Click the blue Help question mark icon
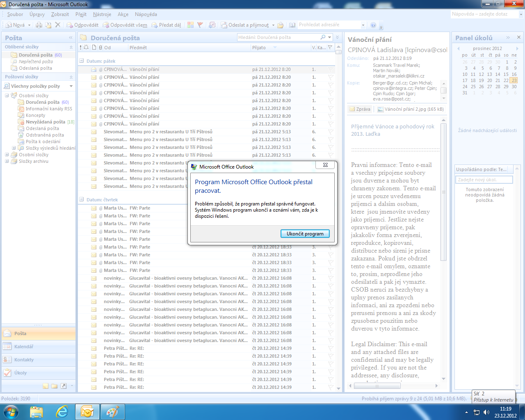The height and width of the screenshot is (420, 525). coord(373,25)
